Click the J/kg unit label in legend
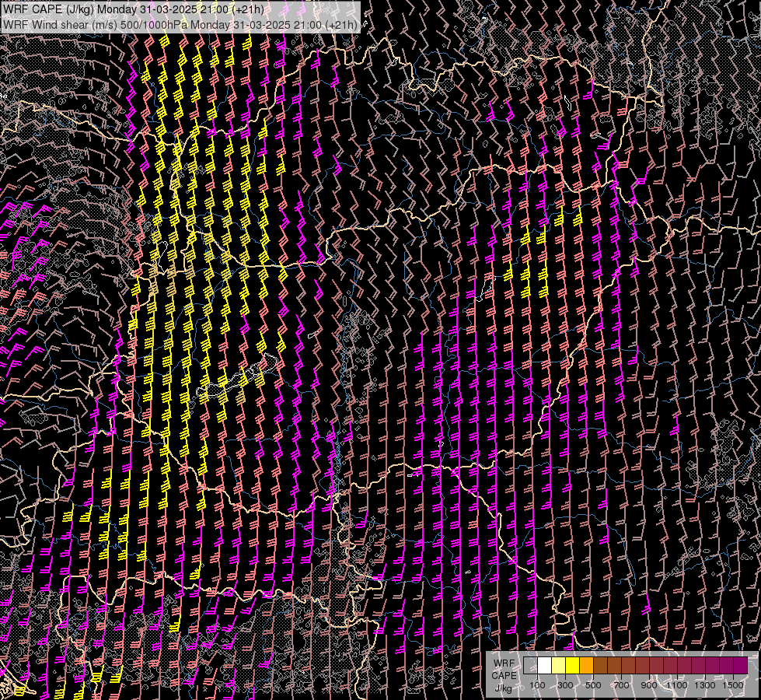This screenshot has height=700, width=761. click(503, 689)
